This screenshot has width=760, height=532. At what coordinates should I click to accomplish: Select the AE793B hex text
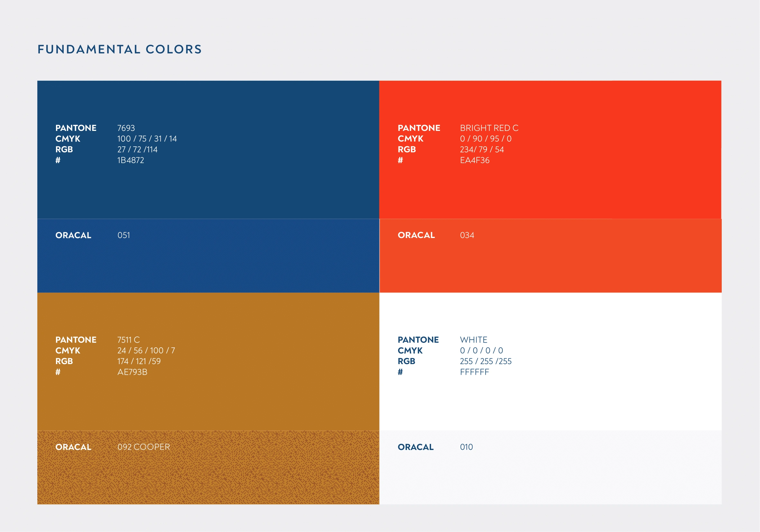click(x=133, y=372)
